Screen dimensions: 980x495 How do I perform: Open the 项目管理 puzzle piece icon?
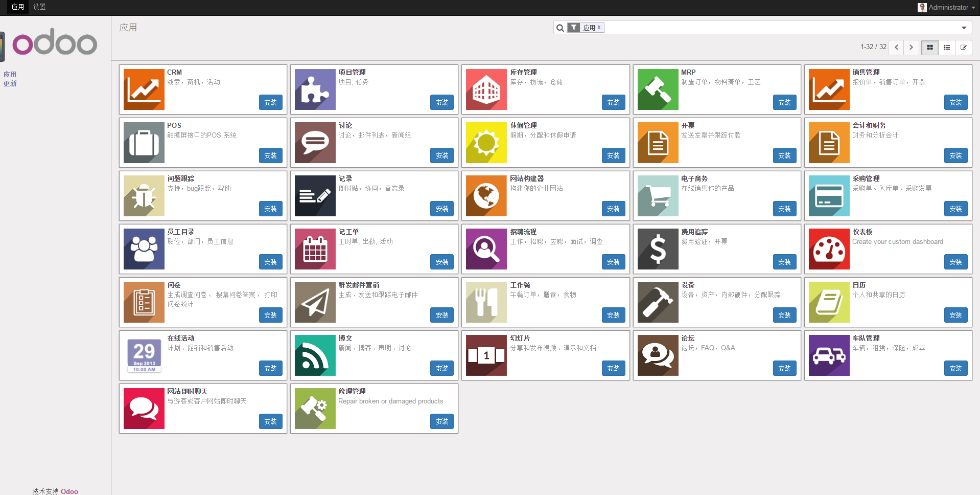[315, 89]
